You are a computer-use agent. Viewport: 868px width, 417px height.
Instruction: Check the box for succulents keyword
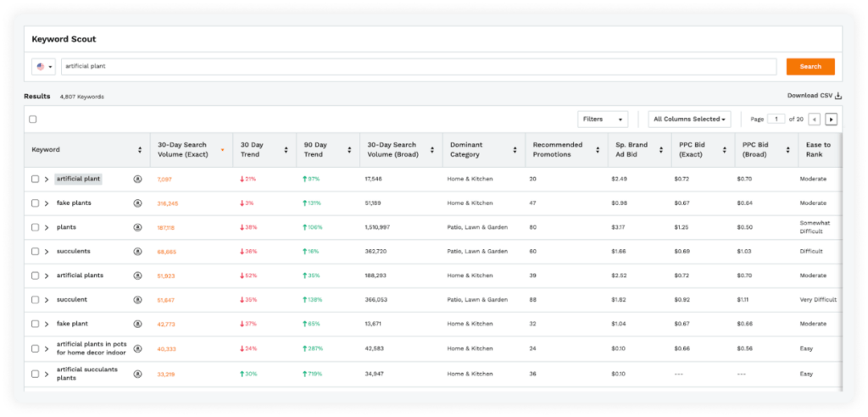pos(35,252)
